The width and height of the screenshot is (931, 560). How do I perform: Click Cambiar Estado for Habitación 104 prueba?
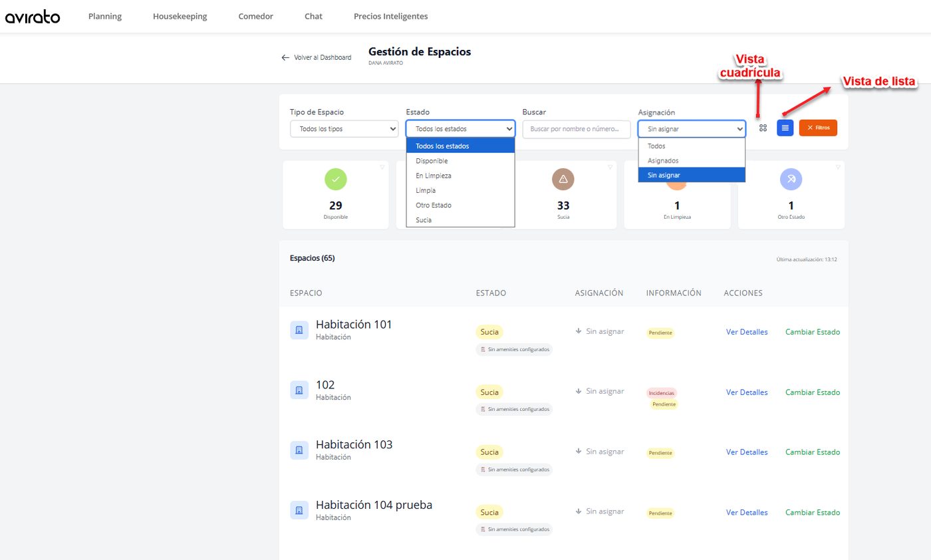tap(813, 513)
